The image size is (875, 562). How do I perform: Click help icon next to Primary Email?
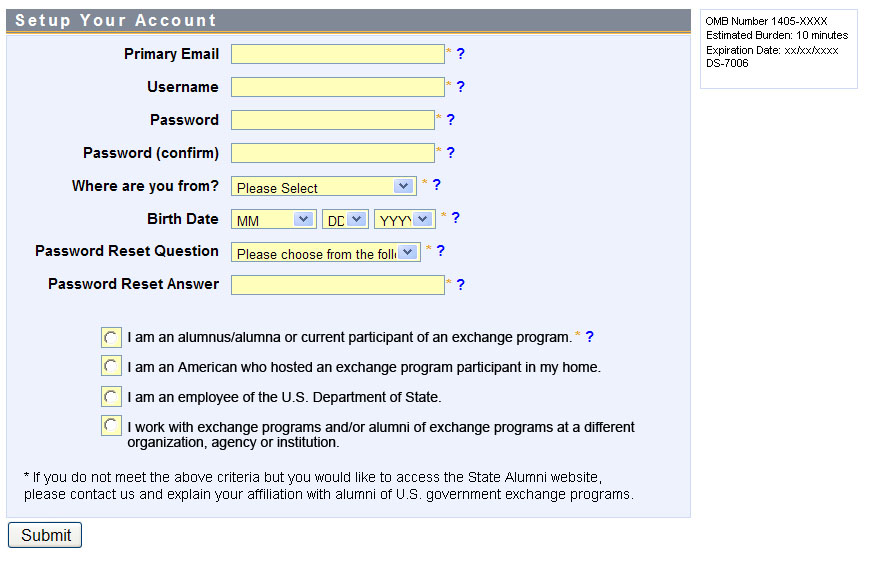(461, 54)
